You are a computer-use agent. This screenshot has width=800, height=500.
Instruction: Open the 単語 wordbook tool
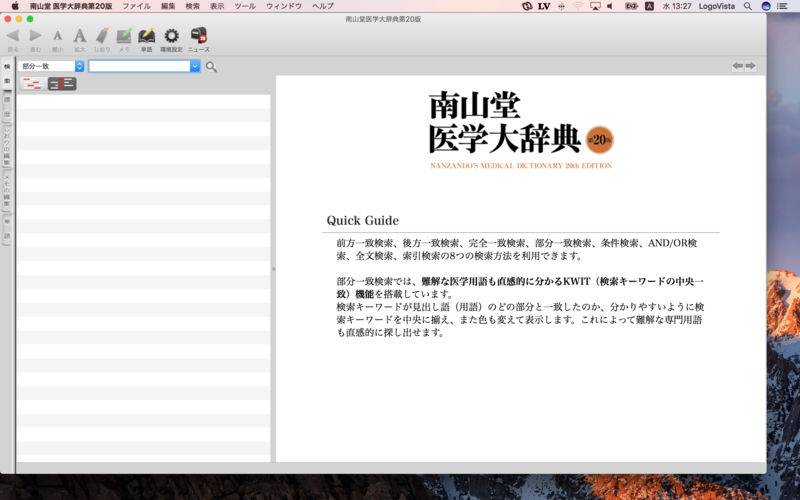[146, 36]
